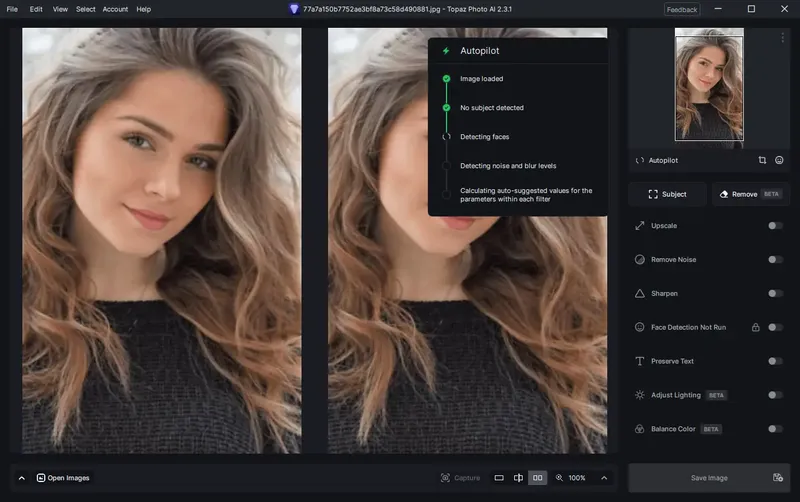
Task: Open the three-dot menu near thumbnail
Action: pos(782,38)
